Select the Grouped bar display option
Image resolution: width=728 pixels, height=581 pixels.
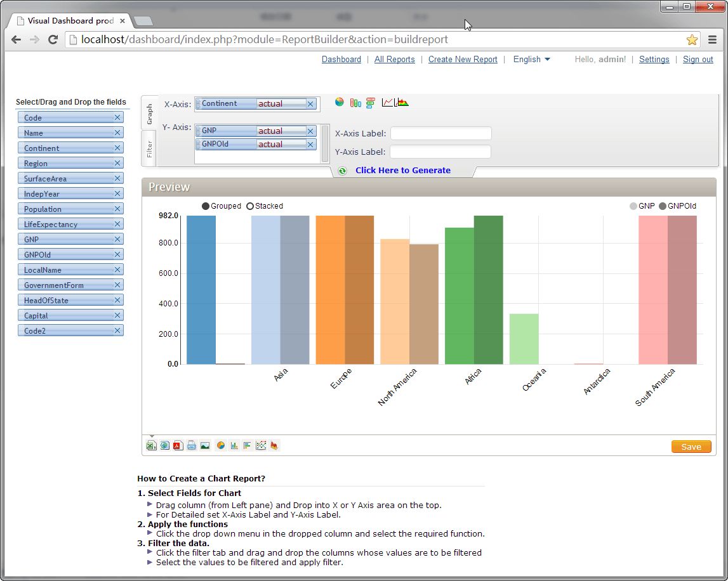tap(206, 206)
